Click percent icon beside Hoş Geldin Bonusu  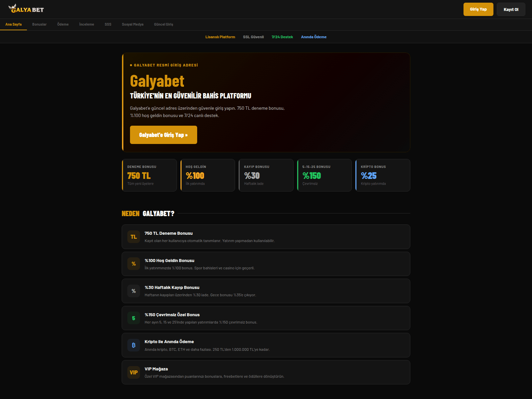pyautogui.click(x=134, y=264)
